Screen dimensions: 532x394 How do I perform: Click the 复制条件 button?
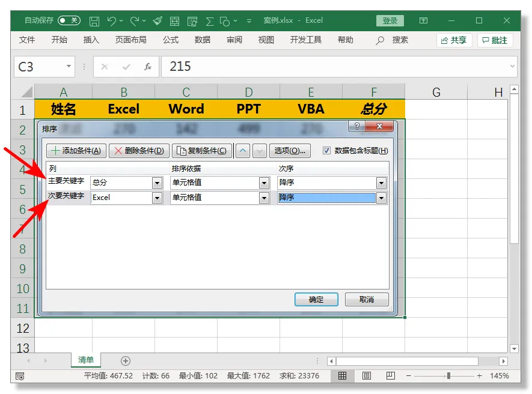(x=202, y=151)
